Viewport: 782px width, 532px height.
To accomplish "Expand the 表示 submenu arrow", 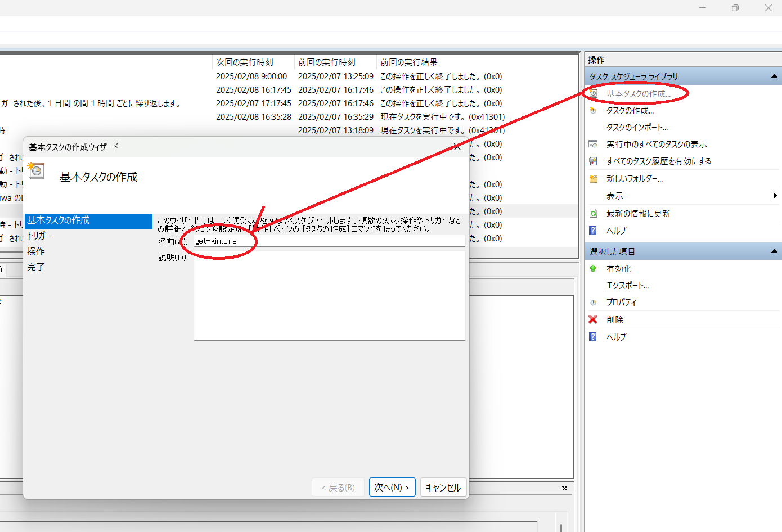I will [x=775, y=196].
